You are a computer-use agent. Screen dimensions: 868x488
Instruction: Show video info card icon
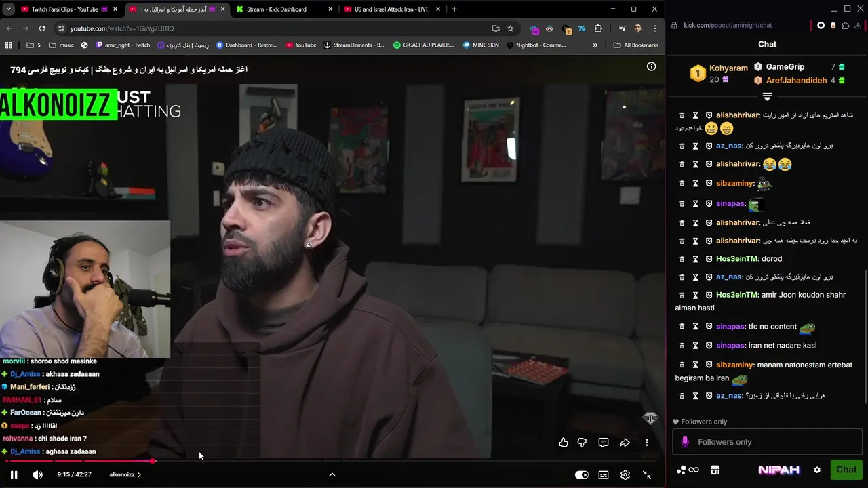[x=651, y=66]
